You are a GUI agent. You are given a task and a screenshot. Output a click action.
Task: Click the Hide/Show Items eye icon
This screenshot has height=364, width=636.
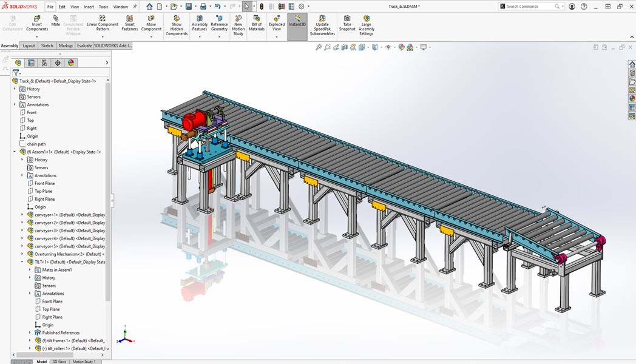(388, 47)
